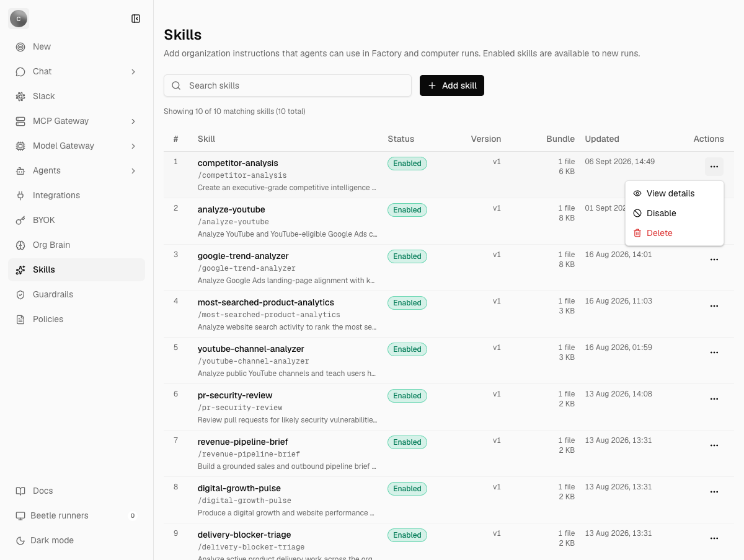Image resolution: width=744 pixels, height=560 pixels.
Task: Click the Enabled badge for competitor-analysis
Action: [407, 164]
